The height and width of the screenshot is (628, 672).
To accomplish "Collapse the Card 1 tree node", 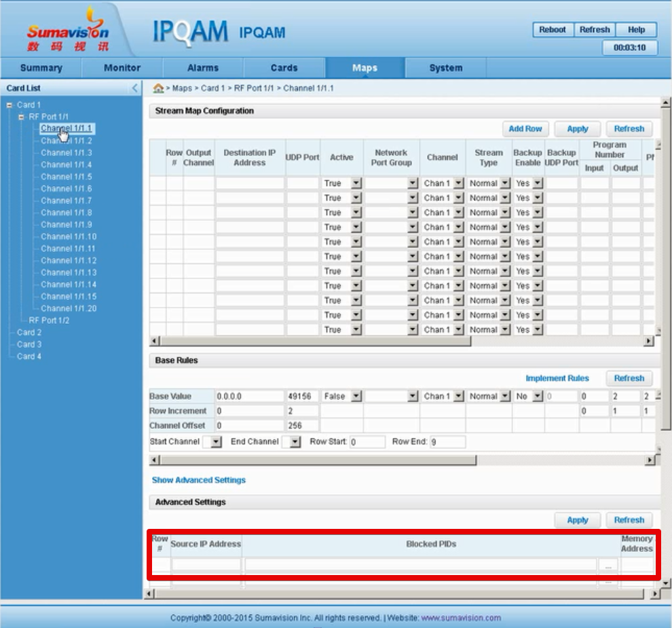I will pyautogui.click(x=10, y=105).
